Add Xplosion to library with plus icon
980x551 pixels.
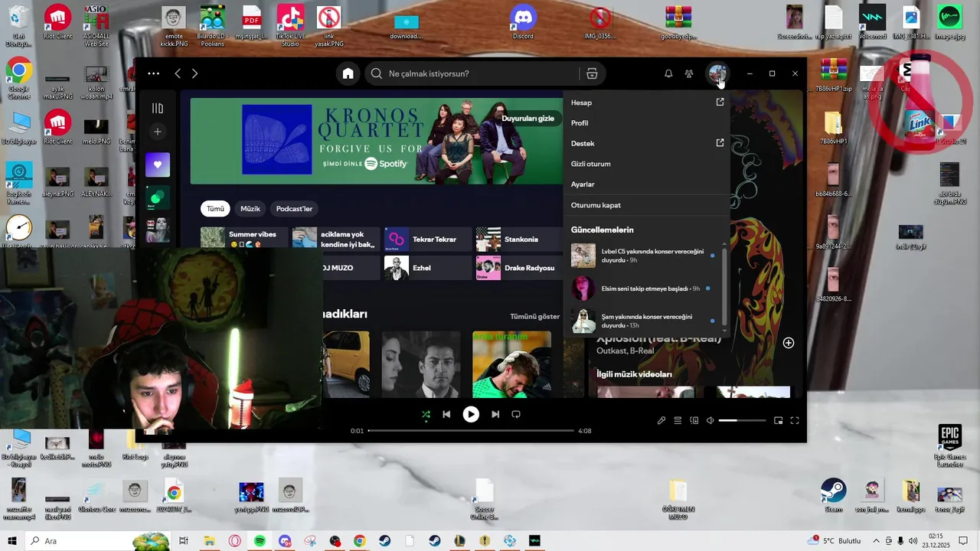click(x=789, y=343)
